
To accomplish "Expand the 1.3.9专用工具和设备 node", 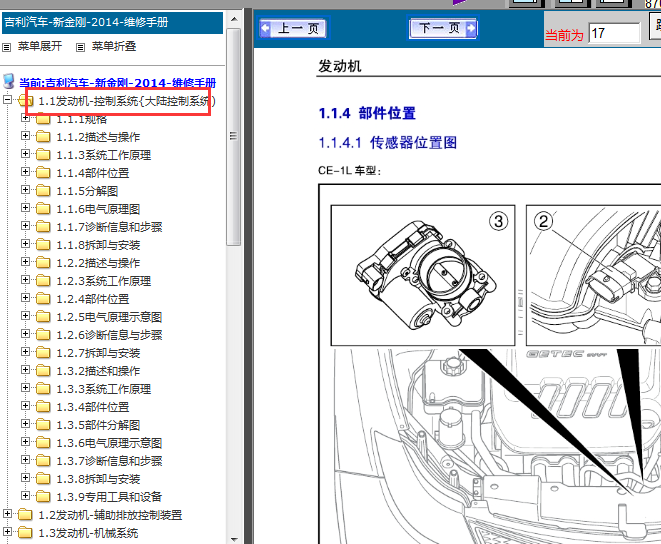I will click(25, 496).
